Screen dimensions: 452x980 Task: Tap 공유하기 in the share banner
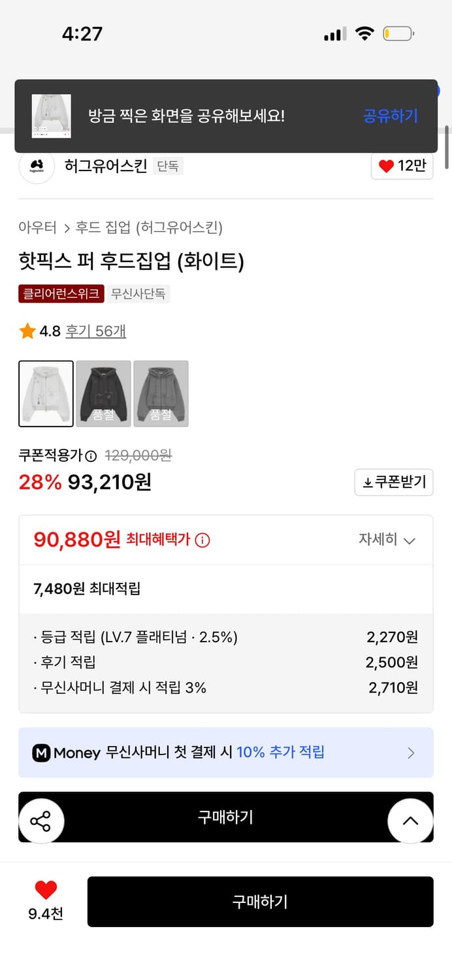click(390, 116)
